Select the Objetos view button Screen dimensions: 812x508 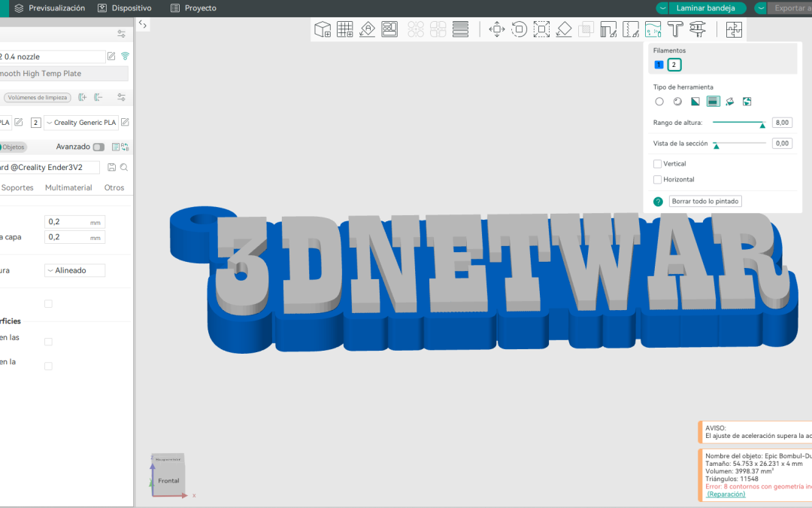click(13, 148)
